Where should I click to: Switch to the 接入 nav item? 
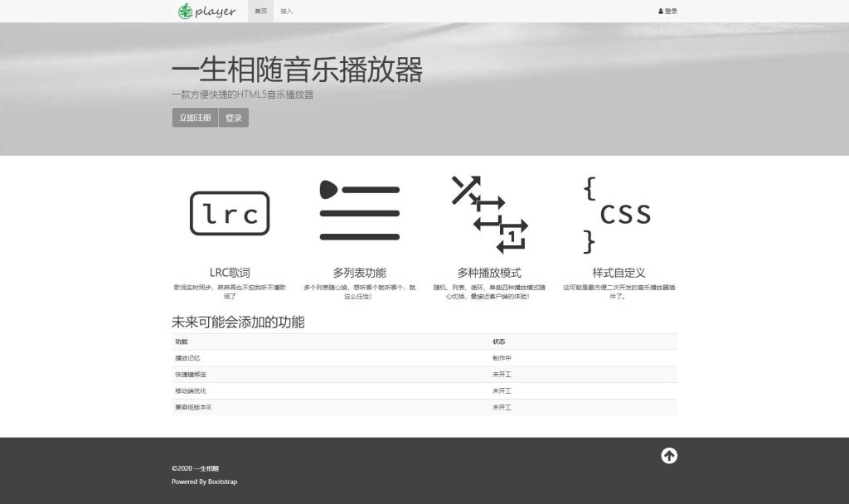click(x=288, y=11)
